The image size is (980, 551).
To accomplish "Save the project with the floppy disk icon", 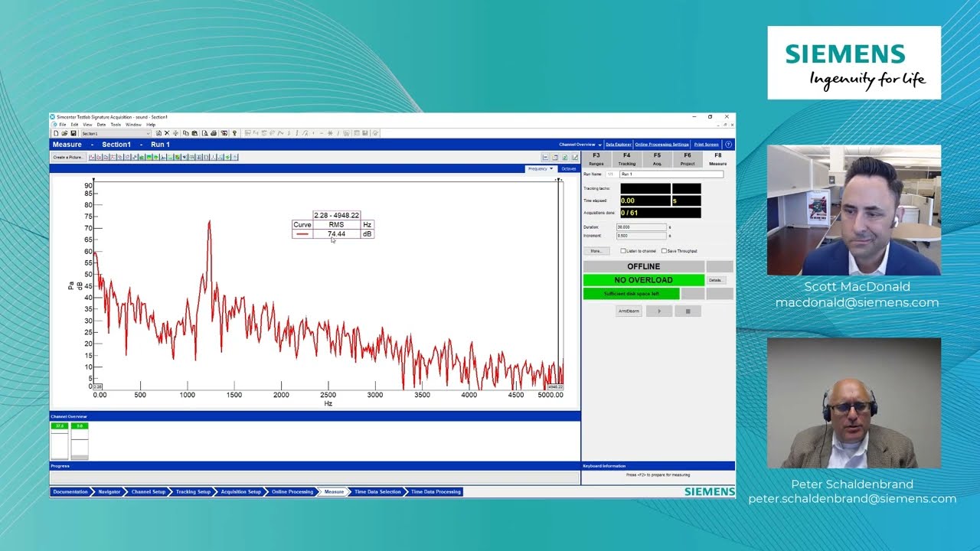I will pos(73,134).
